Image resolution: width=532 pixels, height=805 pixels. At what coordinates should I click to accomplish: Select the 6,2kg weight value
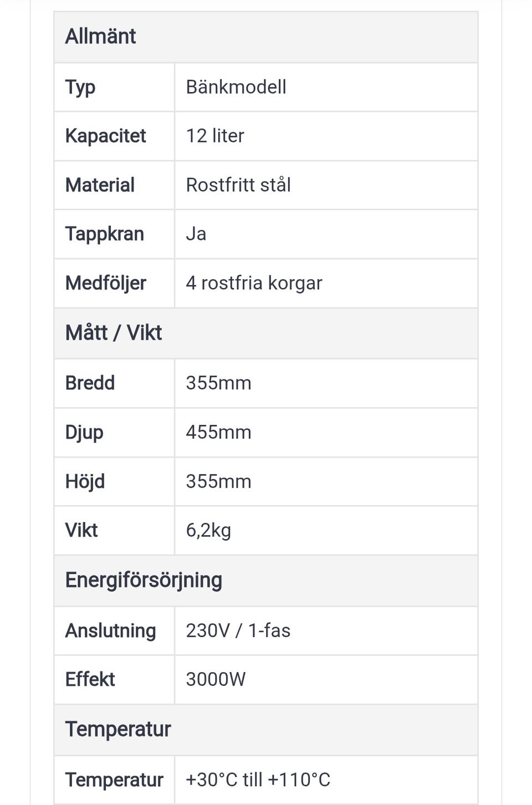208,530
